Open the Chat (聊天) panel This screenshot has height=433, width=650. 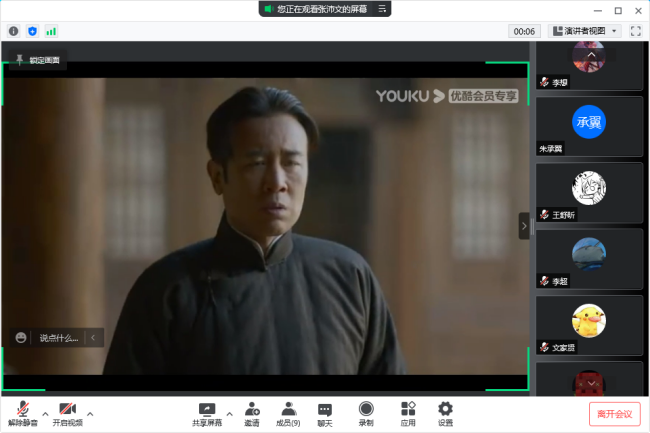point(325,410)
